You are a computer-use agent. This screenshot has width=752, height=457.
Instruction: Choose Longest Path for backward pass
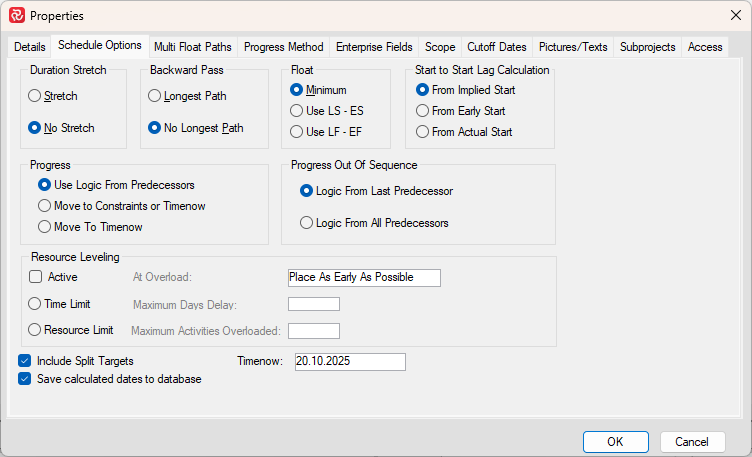coord(154,96)
